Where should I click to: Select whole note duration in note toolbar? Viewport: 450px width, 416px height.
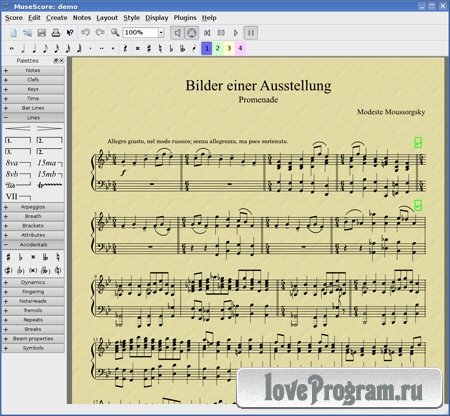pos(12,49)
